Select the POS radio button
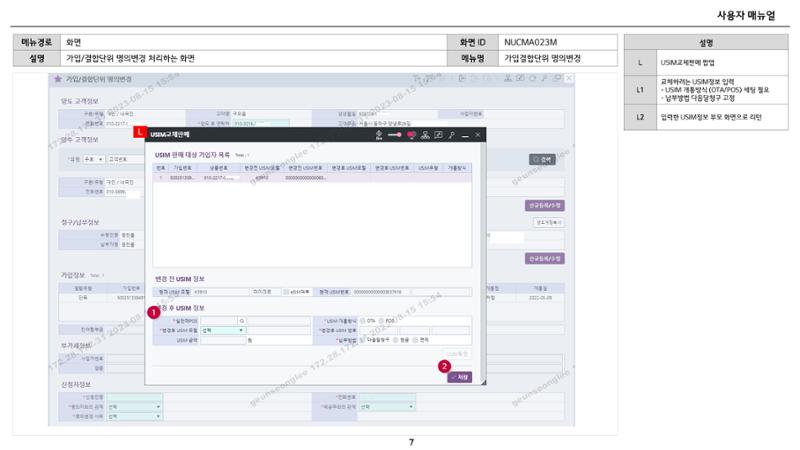The image size is (800, 450). 381,321
